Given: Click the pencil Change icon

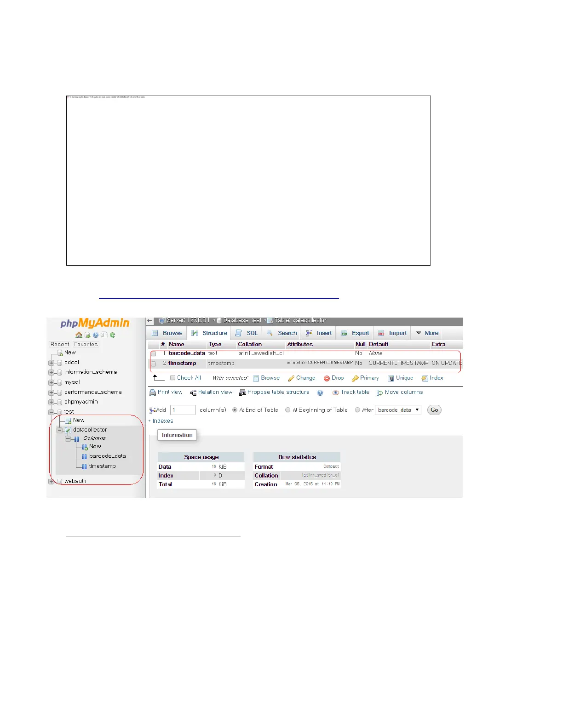Looking at the screenshot, I should (x=291, y=378).
